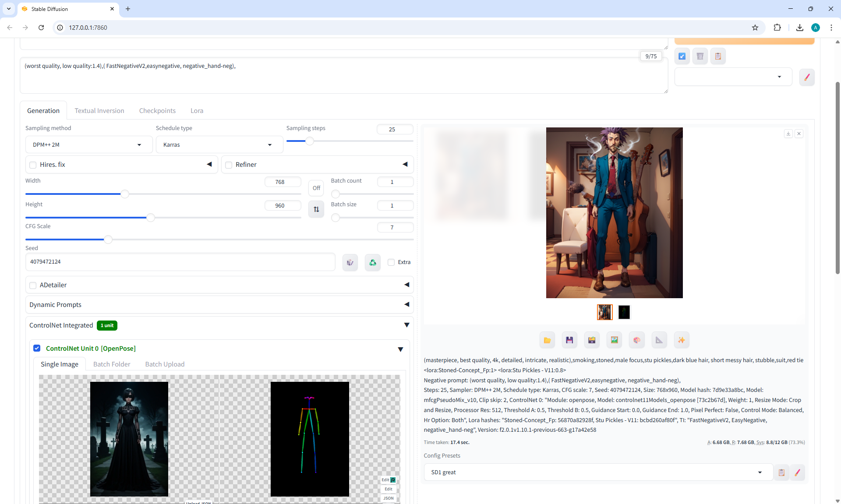841x504 pixels.
Task: Switch to the Textual Inversion tab
Action: point(99,111)
